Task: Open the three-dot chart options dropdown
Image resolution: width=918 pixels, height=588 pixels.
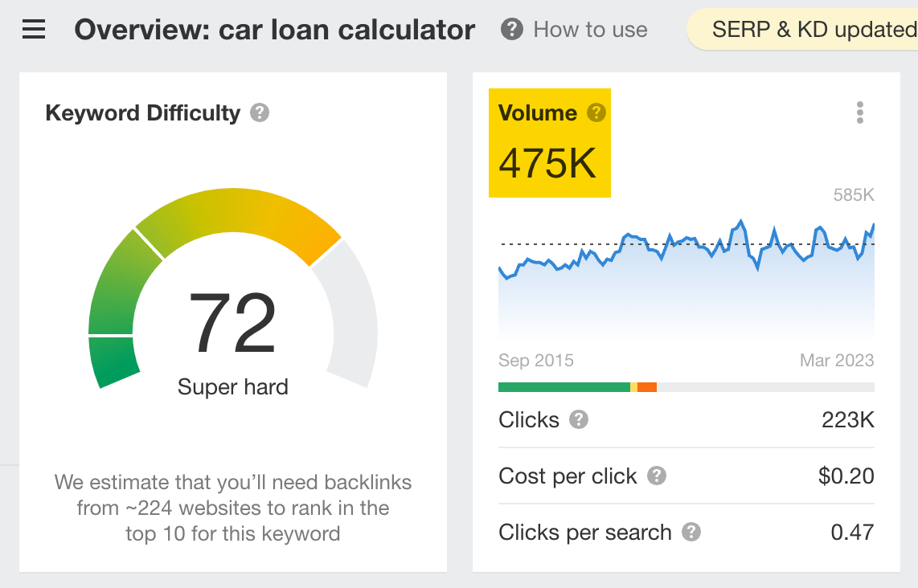Action: (x=859, y=113)
